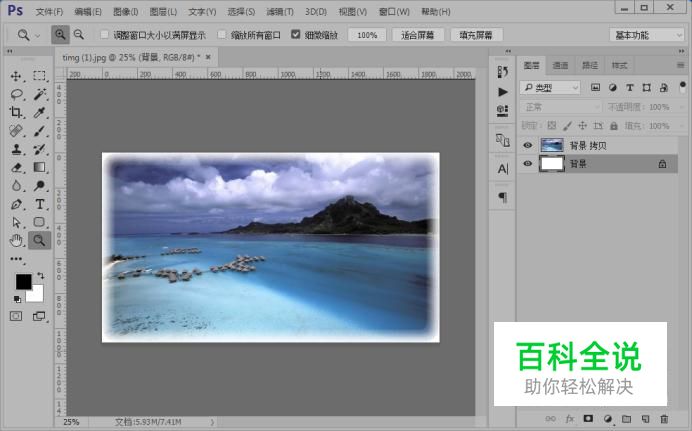Choose Zoom Out mode in options bar
The image size is (692, 431).
pyautogui.click(x=79, y=34)
